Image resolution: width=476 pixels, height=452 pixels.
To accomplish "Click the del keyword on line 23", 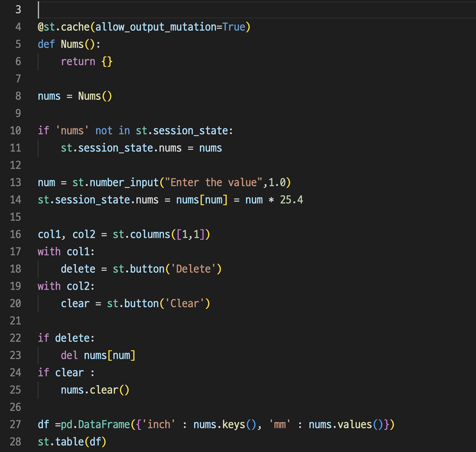I will (68, 355).
